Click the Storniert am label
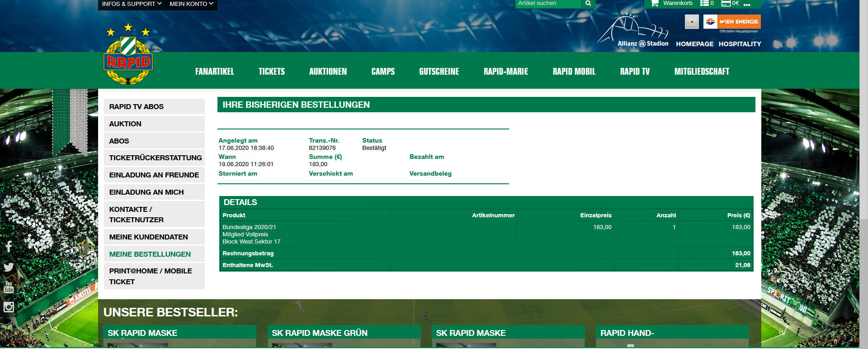The image size is (868, 349). click(238, 173)
